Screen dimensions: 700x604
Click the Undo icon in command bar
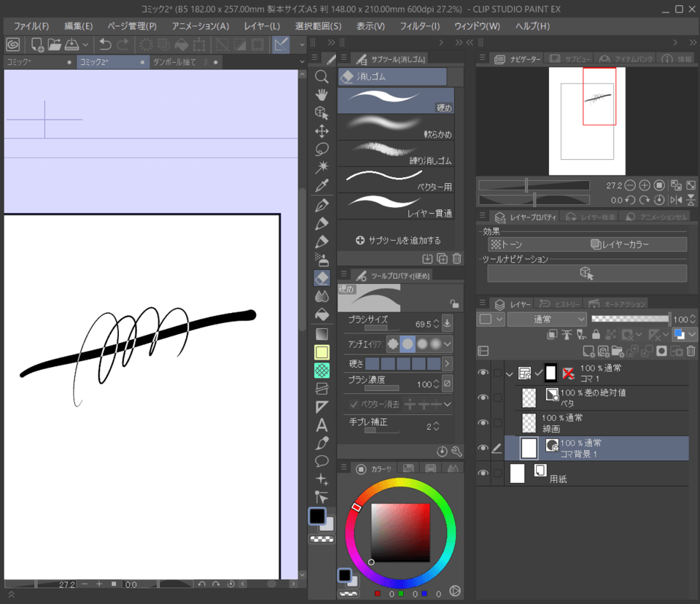click(105, 44)
